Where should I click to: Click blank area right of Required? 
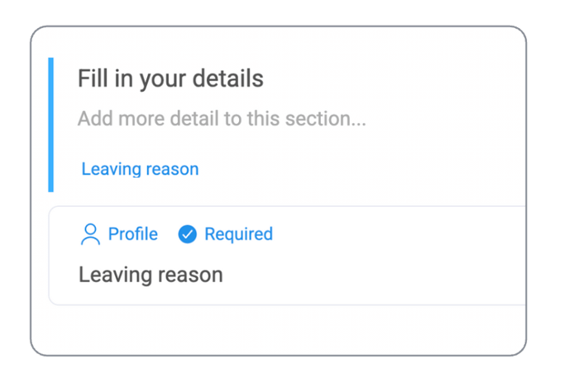399,234
